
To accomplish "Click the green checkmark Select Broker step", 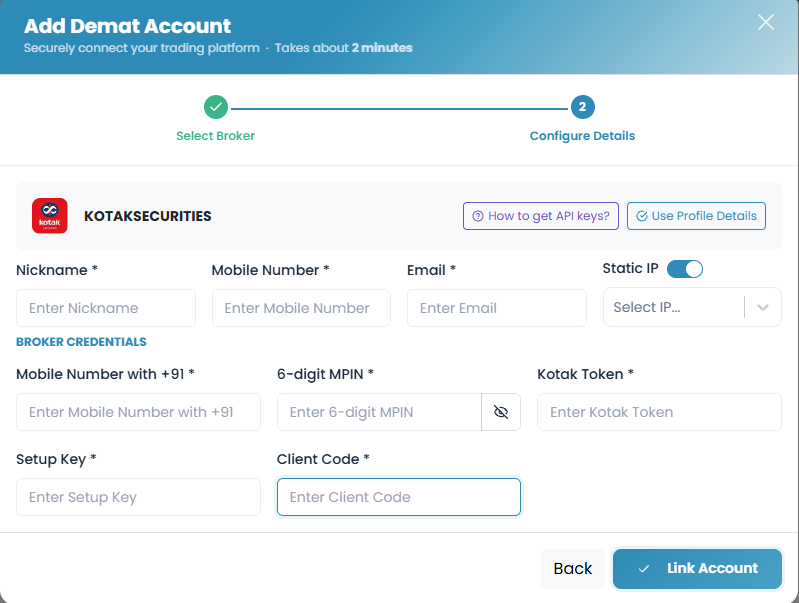I will coord(216,107).
